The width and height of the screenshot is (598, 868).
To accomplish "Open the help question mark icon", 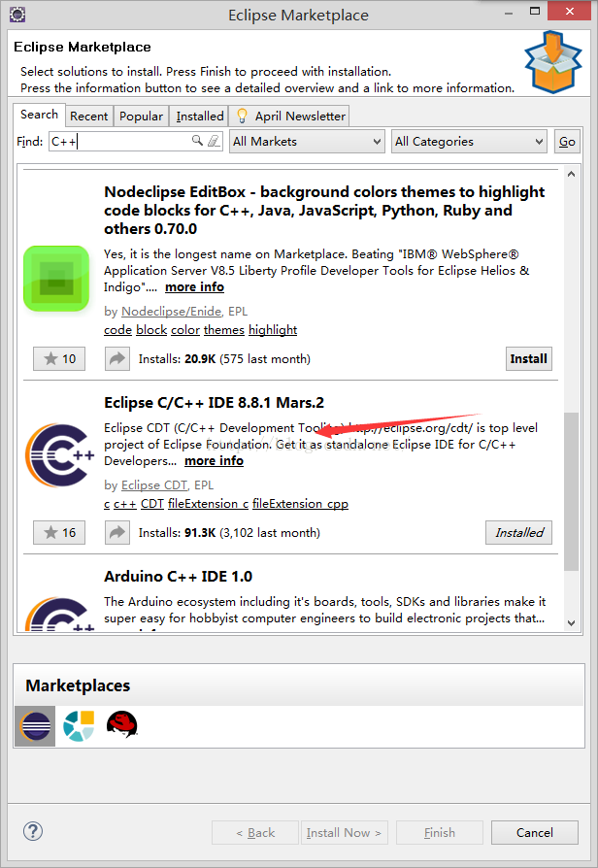I will (x=33, y=831).
